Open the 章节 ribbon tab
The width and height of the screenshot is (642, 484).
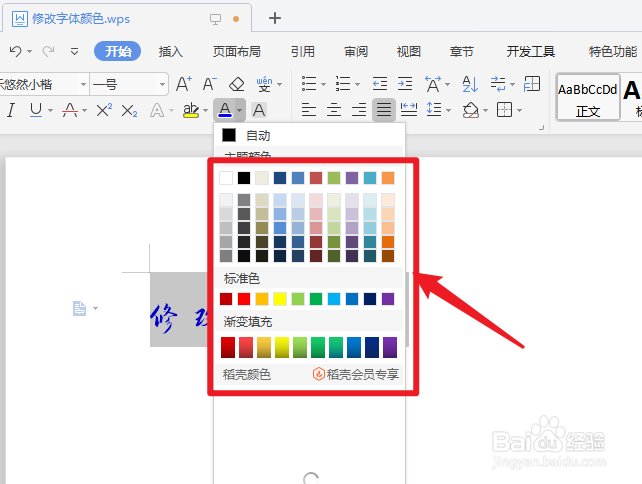tap(461, 52)
